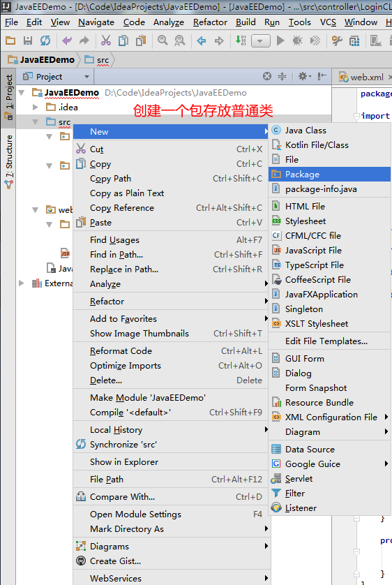The height and width of the screenshot is (585, 392).
Task: Click Cut in context menu
Action: pyautogui.click(x=171, y=149)
